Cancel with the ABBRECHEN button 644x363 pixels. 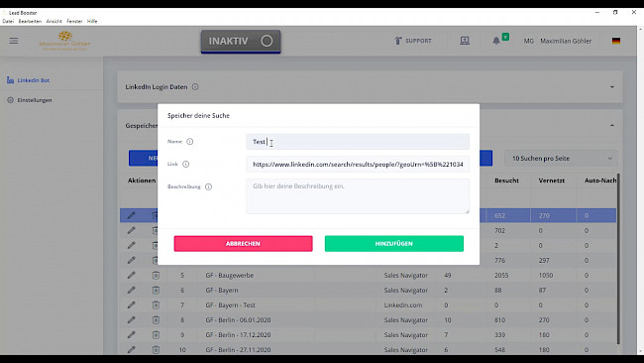pyautogui.click(x=243, y=243)
